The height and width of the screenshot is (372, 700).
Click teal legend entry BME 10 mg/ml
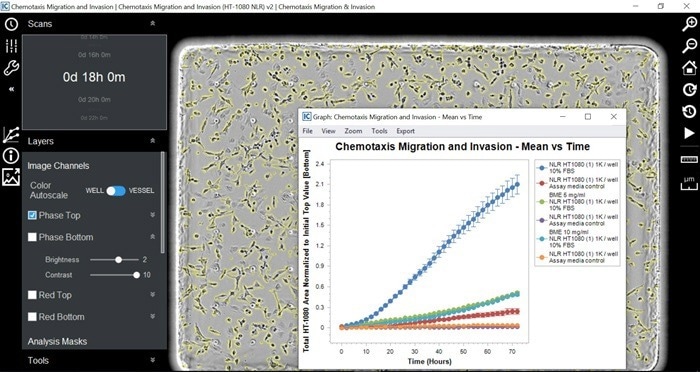tap(578, 238)
